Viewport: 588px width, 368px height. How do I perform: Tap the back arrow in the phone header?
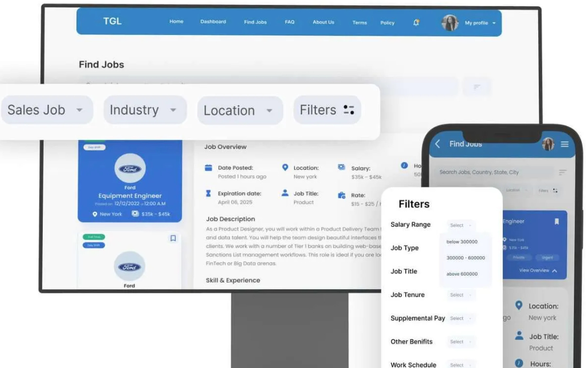[438, 143]
